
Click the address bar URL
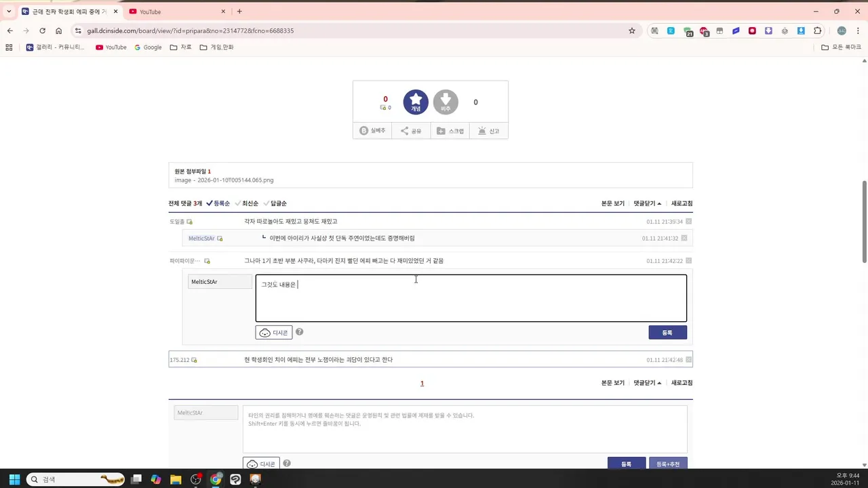point(191,30)
